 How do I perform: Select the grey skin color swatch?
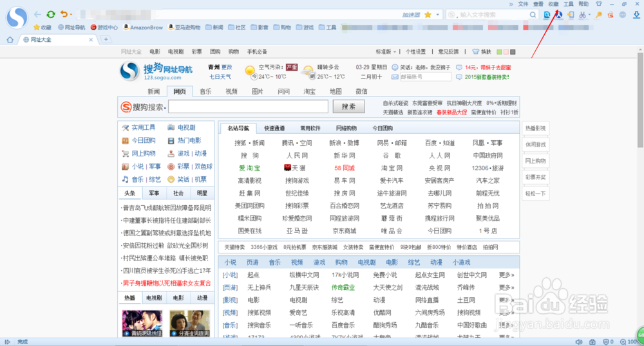point(513,52)
